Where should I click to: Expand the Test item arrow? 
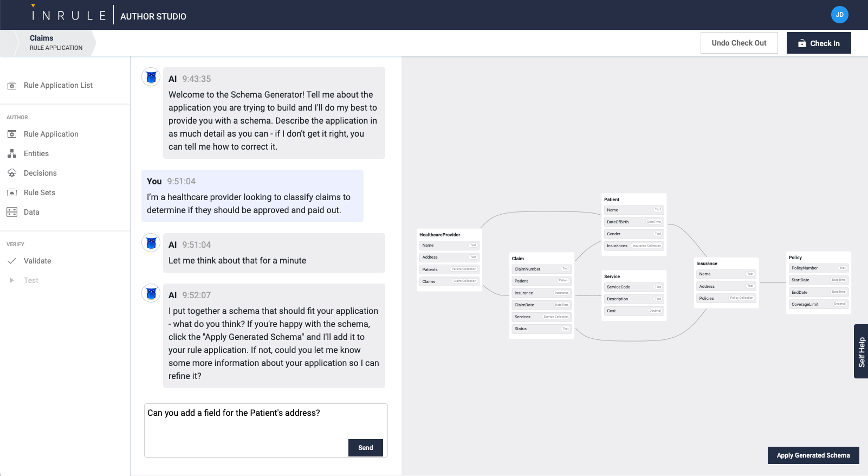coord(12,280)
